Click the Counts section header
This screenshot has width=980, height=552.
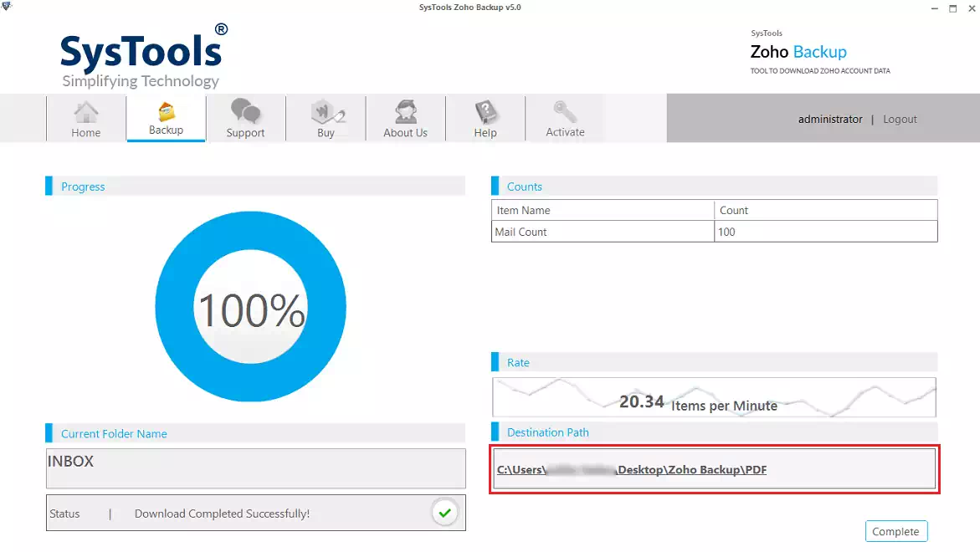(715, 186)
